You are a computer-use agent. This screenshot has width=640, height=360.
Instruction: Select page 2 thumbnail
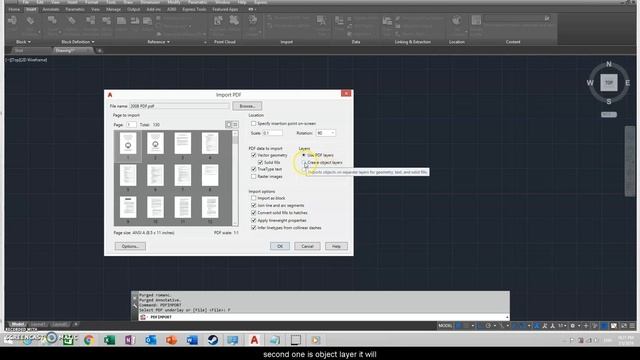coord(155,144)
